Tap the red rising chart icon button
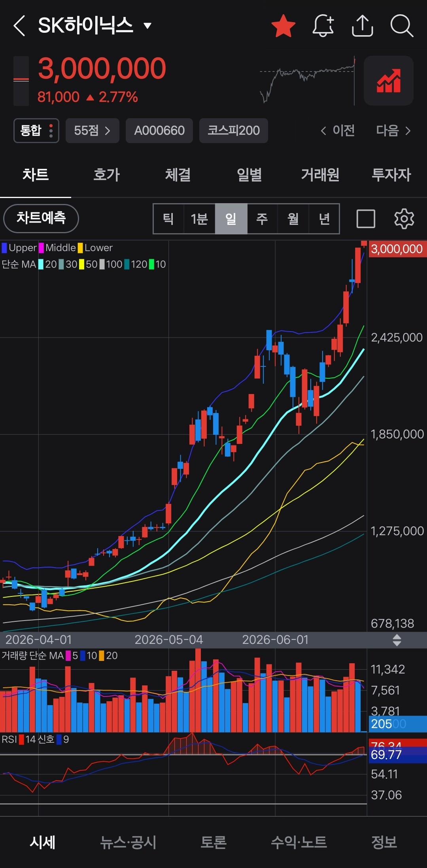This screenshot has height=868, width=427. click(x=389, y=81)
